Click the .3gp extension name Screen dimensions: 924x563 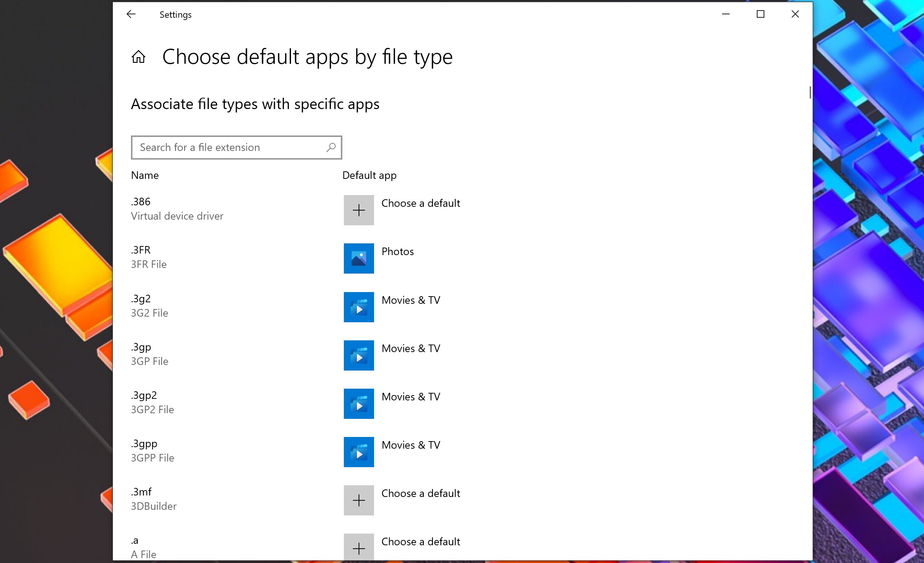[x=141, y=347]
